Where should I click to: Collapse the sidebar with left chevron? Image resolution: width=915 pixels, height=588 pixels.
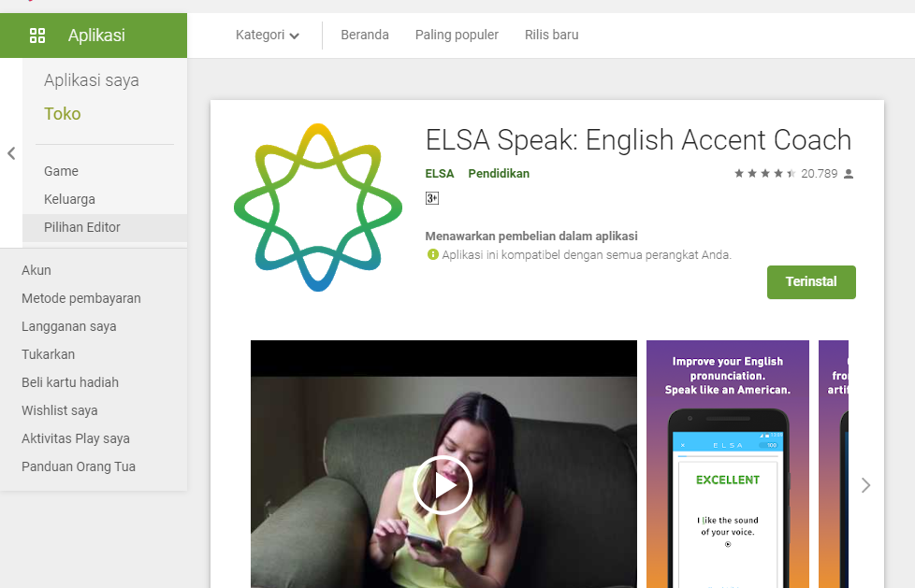click(x=11, y=153)
